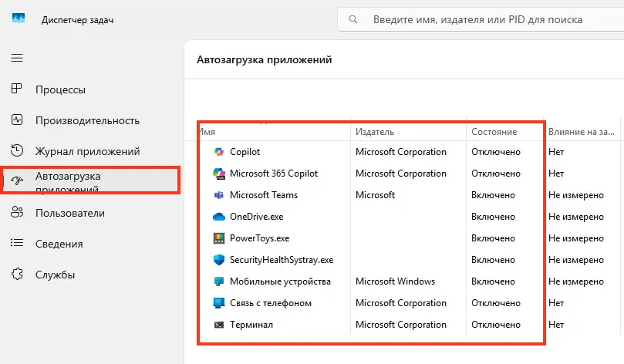Click the PowerToys.exe icon
624x364 pixels.
(x=219, y=238)
